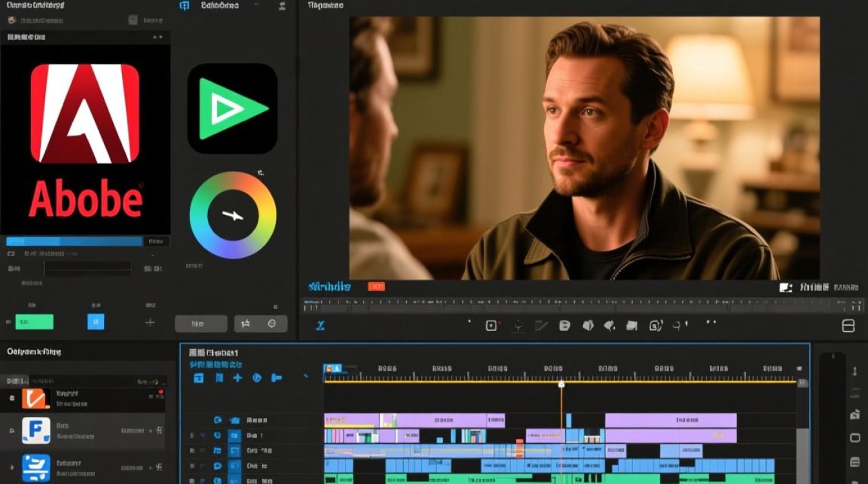Viewport: 868px width, 484px height.
Task: Toggle the blue square icon on the second track header
Action: coord(234,436)
